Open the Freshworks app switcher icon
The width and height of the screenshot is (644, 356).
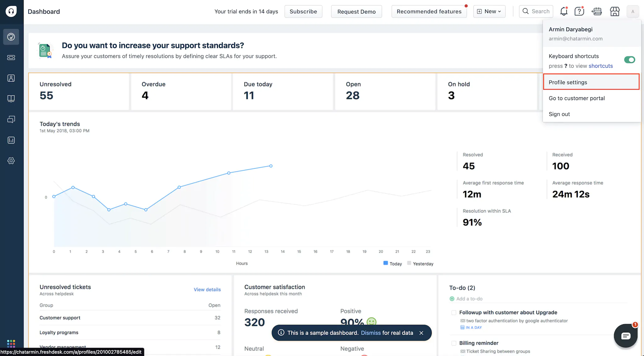coord(11,343)
